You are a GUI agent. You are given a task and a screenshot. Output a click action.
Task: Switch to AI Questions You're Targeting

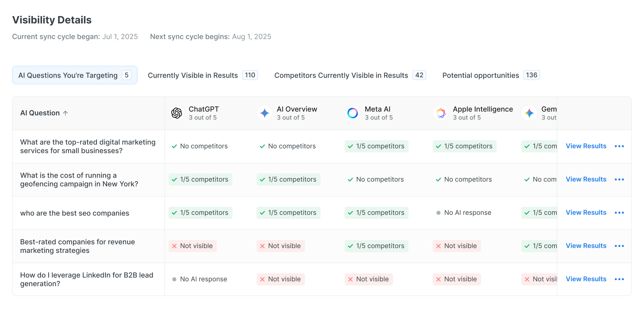click(x=74, y=75)
